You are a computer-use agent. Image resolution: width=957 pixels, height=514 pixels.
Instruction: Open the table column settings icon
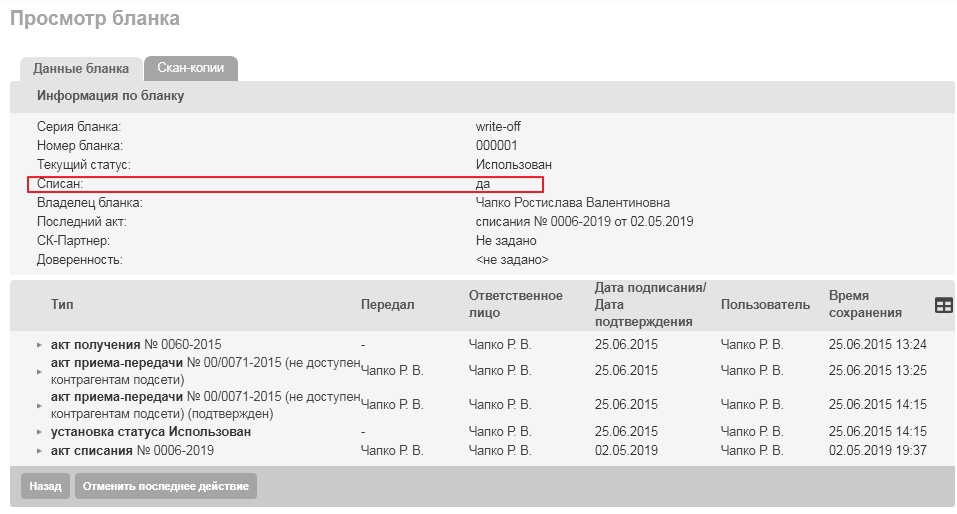[x=943, y=306]
